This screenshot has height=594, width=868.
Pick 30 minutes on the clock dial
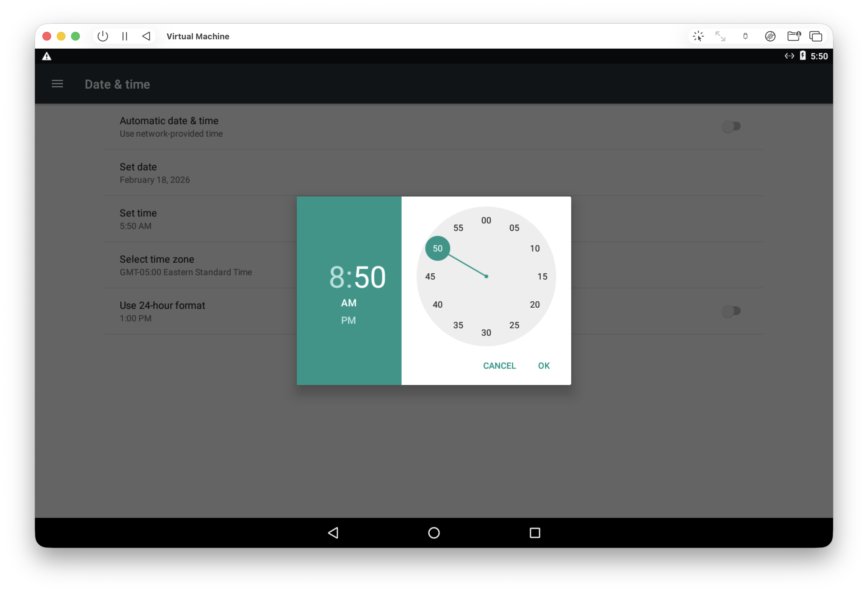point(486,333)
